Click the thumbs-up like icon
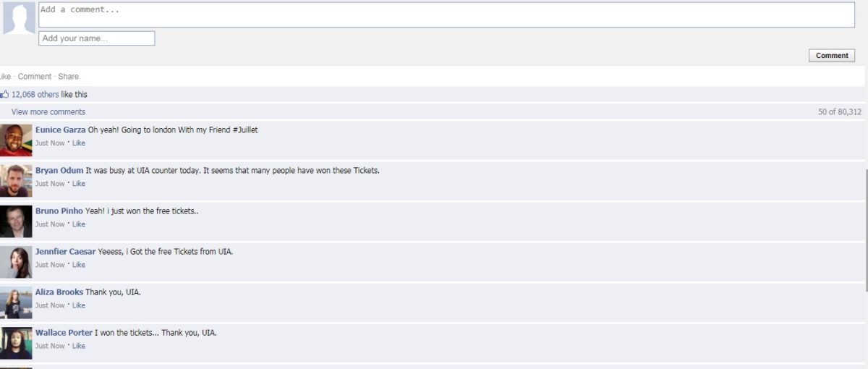The image size is (868, 369). [x=4, y=94]
